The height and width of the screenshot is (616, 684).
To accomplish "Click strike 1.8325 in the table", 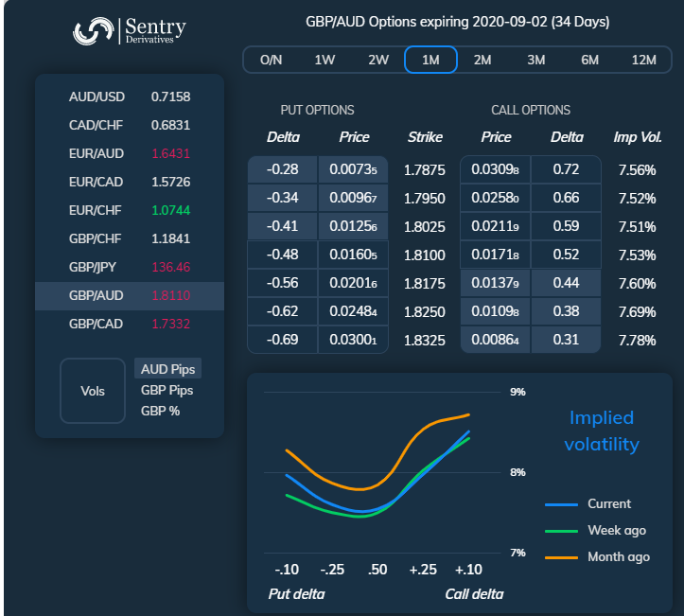I will pos(425,341).
